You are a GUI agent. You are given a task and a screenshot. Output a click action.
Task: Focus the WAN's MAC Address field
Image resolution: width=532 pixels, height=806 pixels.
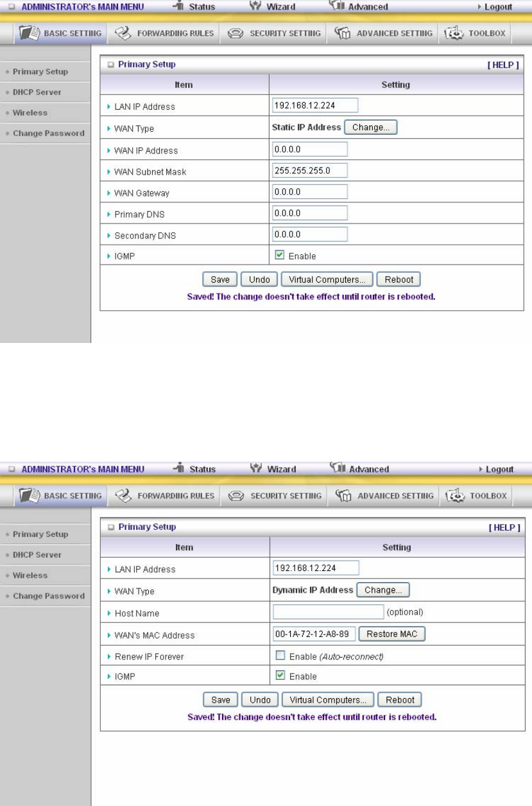[x=314, y=634]
